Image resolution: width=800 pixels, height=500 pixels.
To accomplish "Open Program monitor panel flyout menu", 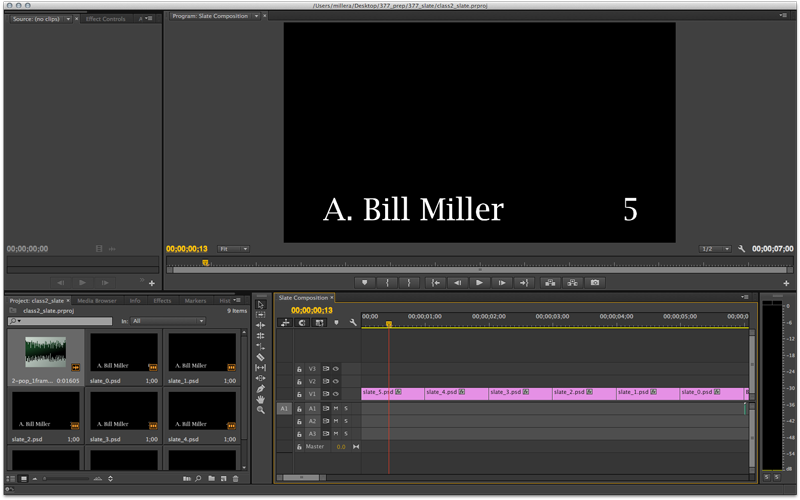I will [783, 15].
